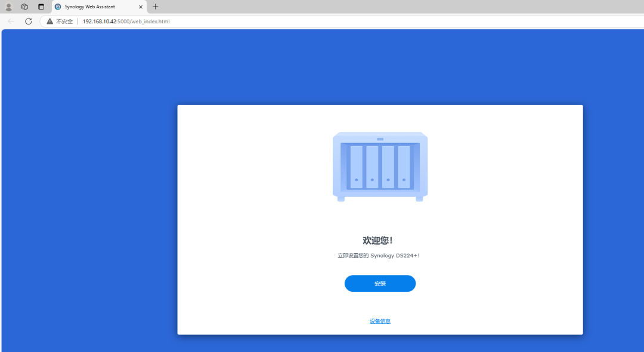
Task: Open the Workspaces icon in the tab bar
Action: [x=24, y=7]
